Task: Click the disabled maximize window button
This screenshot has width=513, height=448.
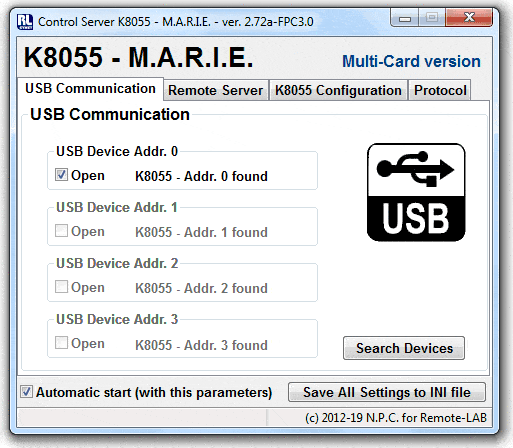Action: (432, 18)
